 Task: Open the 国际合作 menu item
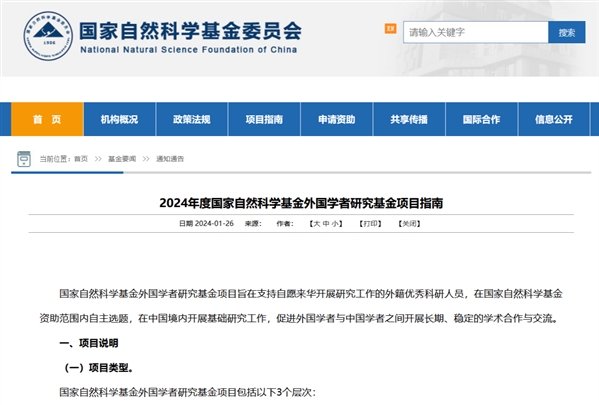click(481, 119)
